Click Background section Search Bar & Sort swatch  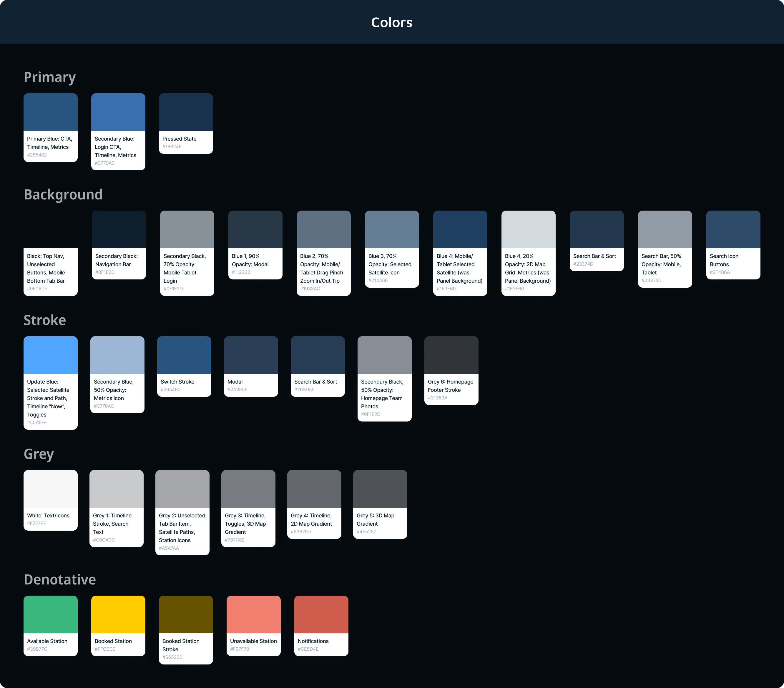pyautogui.click(x=597, y=230)
